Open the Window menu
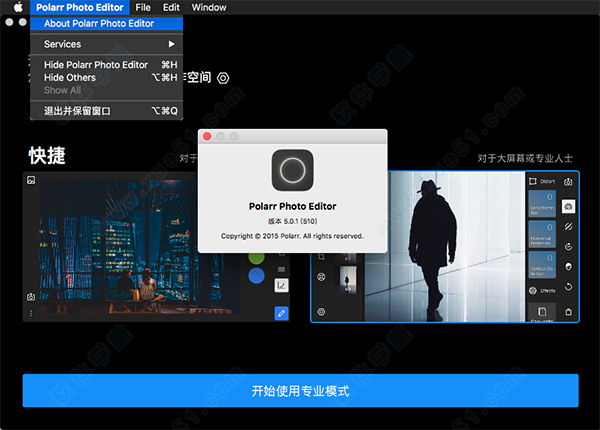Viewport: 600px width, 430px height. tap(209, 7)
